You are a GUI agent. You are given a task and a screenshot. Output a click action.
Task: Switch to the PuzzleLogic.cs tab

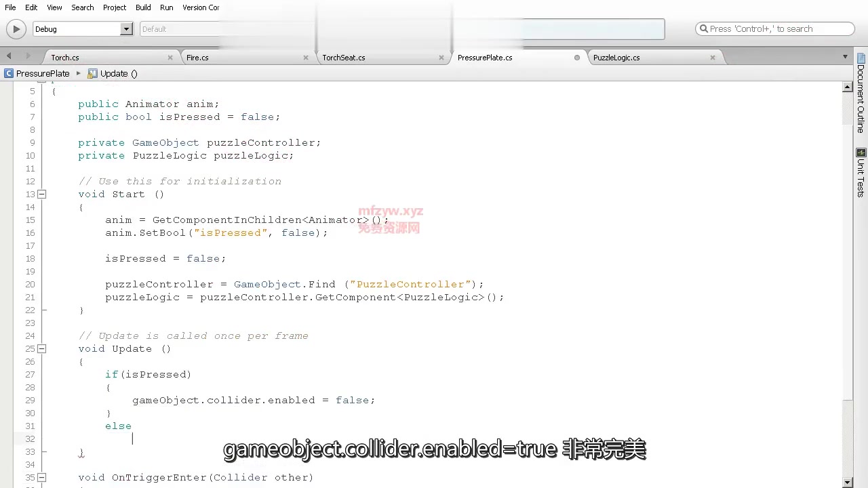point(616,58)
